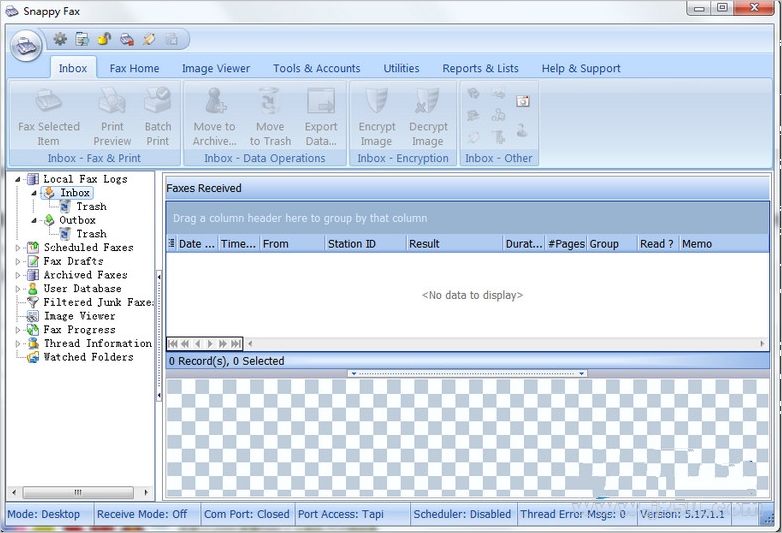The height and width of the screenshot is (533, 782).
Task: Click grid horizontal scrollbar right arrow
Action: (x=762, y=344)
